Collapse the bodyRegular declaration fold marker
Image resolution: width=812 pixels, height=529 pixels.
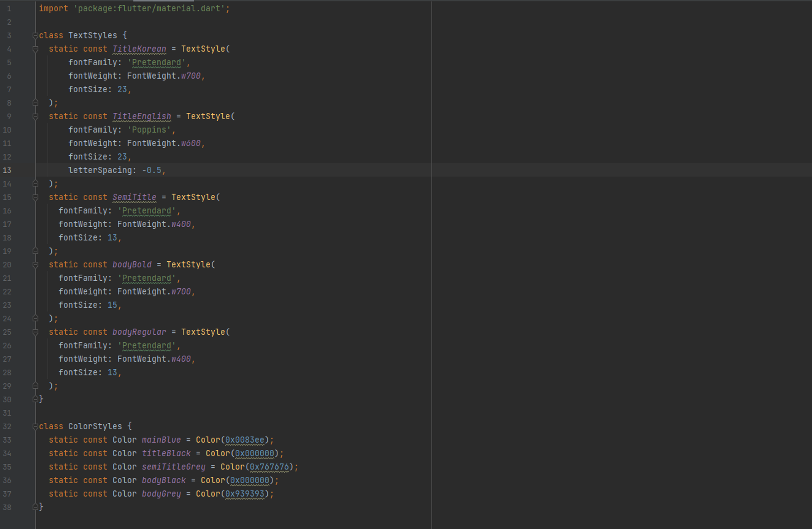35,332
